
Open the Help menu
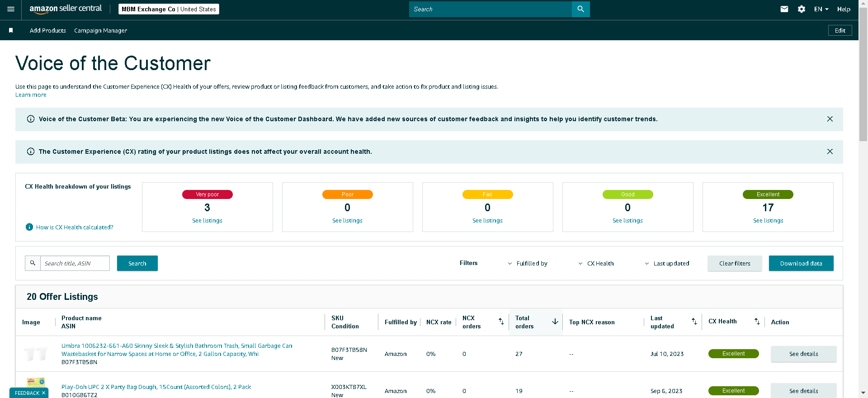[x=844, y=9]
